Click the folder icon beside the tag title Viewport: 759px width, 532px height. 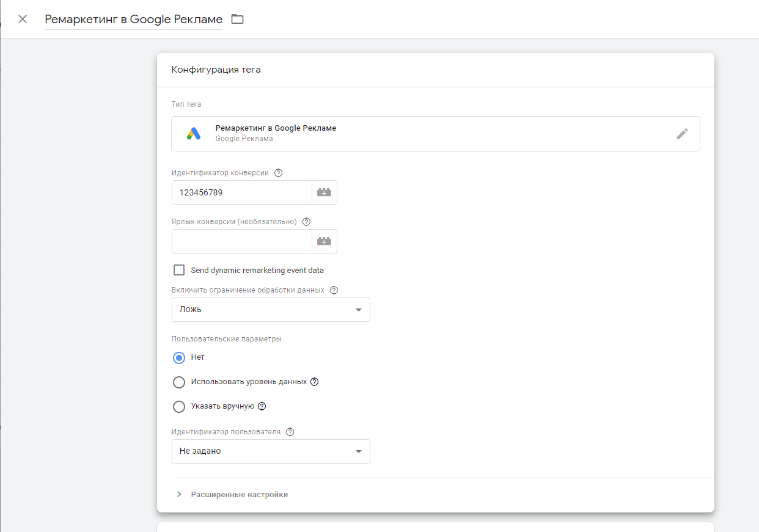(x=237, y=19)
